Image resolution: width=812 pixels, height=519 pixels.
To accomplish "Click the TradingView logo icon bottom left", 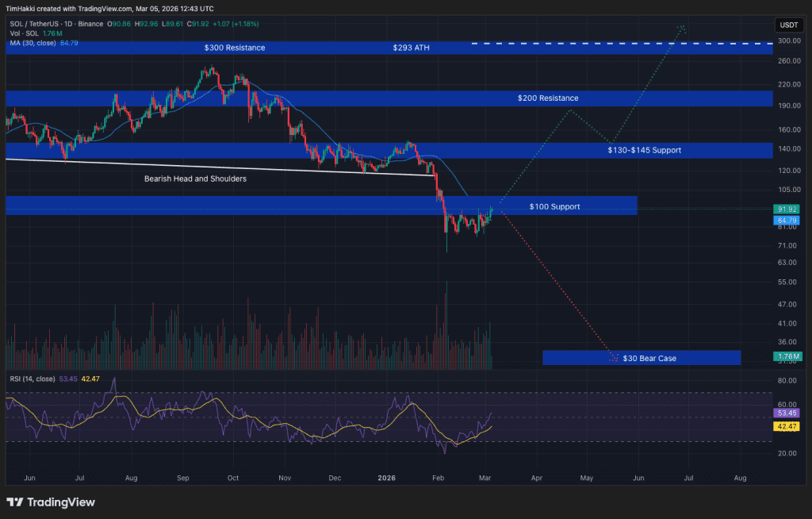I will click(x=14, y=502).
